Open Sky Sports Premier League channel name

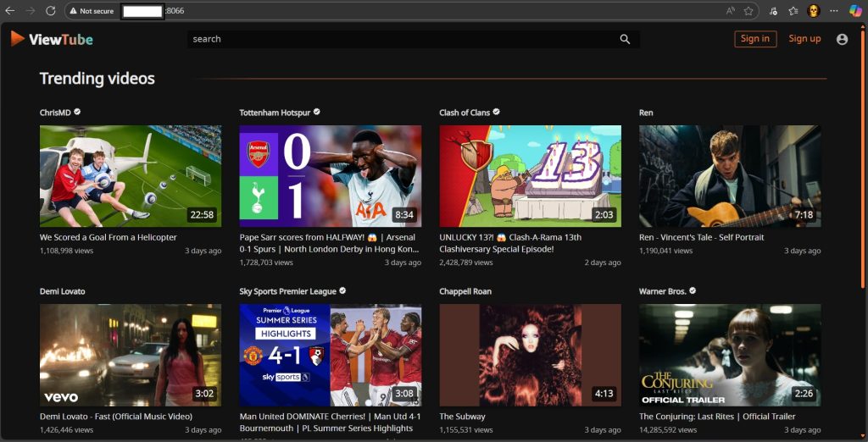[288, 291]
